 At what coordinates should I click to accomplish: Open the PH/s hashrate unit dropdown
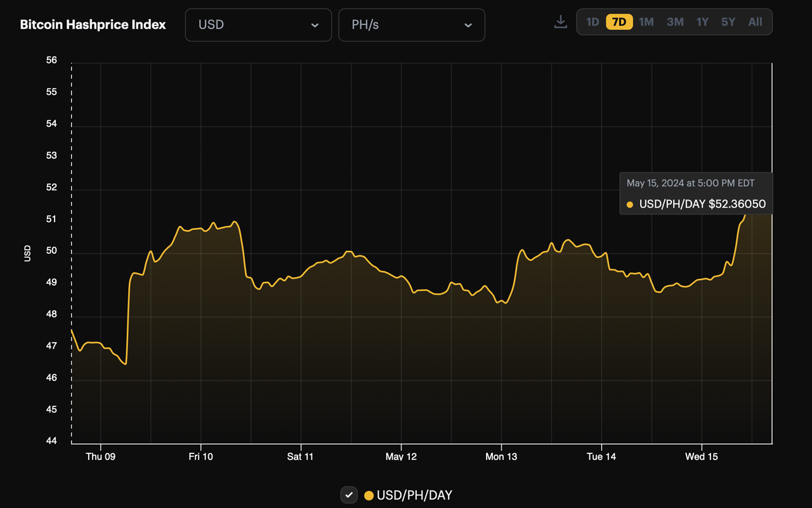pyautogui.click(x=412, y=25)
